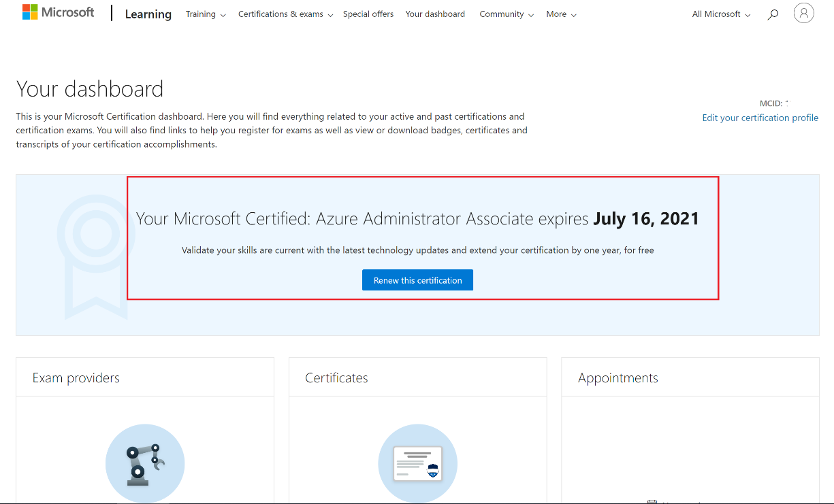Image resolution: width=834 pixels, height=504 pixels.
Task: Click the Exam providers robot arm icon
Action: point(145,463)
